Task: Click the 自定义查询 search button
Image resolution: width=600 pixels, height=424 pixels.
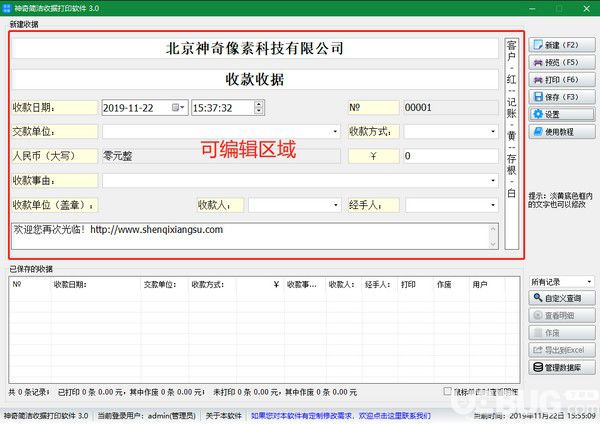Action: pos(562,298)
